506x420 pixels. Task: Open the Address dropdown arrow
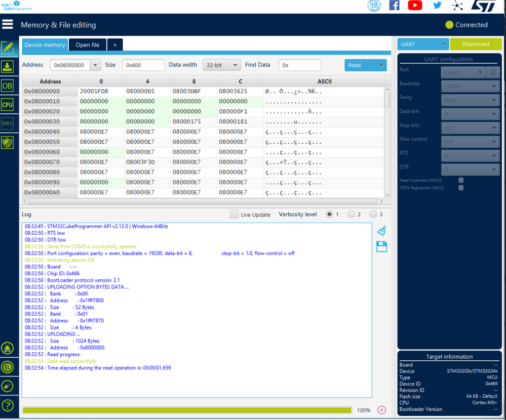pyautogui.click(x=95, y=65)
